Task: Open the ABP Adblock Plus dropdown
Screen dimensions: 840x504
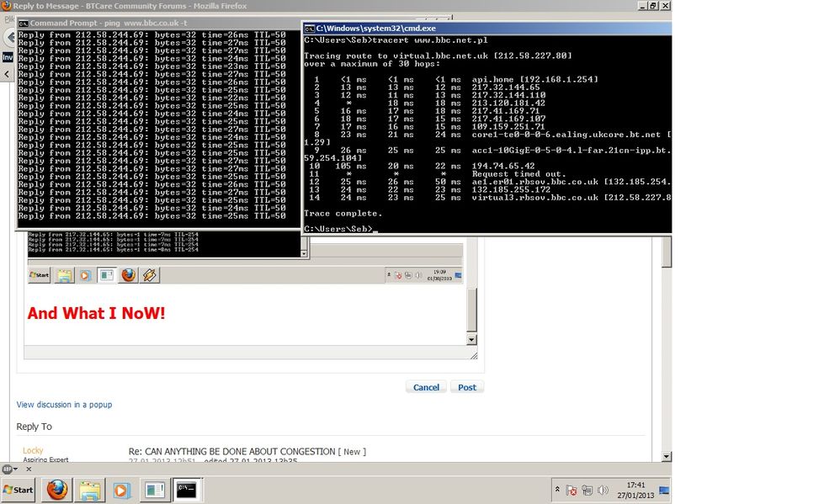Action: point(10,469)
